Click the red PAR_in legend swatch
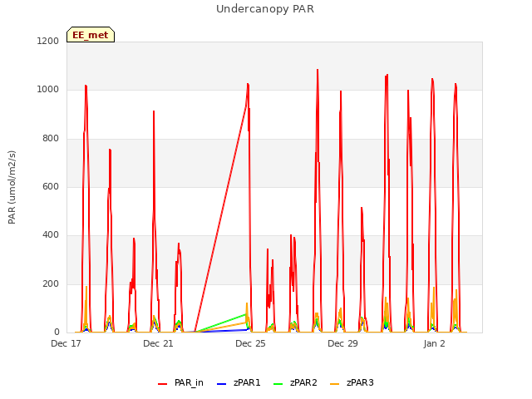This screenshot has width=532, height=399. (163, 384)
